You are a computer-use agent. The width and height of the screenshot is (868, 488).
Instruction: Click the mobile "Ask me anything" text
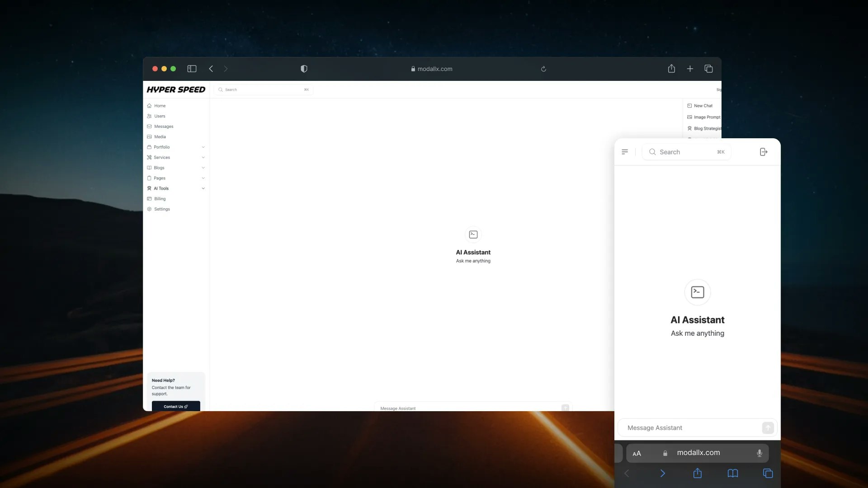697,333
